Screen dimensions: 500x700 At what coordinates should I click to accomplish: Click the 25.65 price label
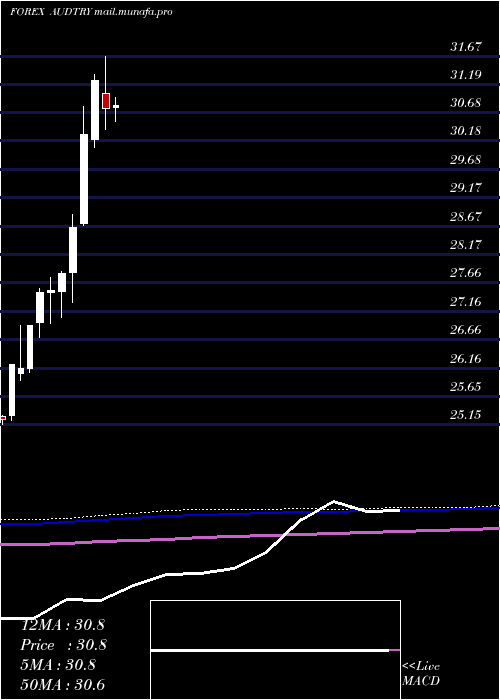coord(466,387)
